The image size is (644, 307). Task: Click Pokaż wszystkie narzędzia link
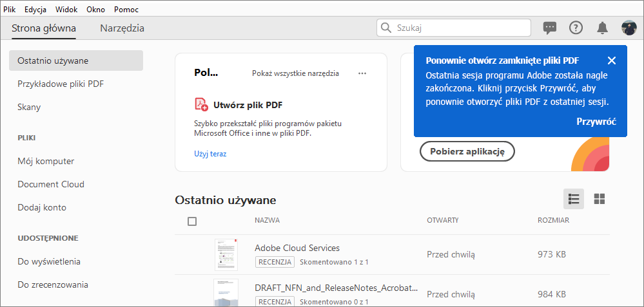click(295, 73)
